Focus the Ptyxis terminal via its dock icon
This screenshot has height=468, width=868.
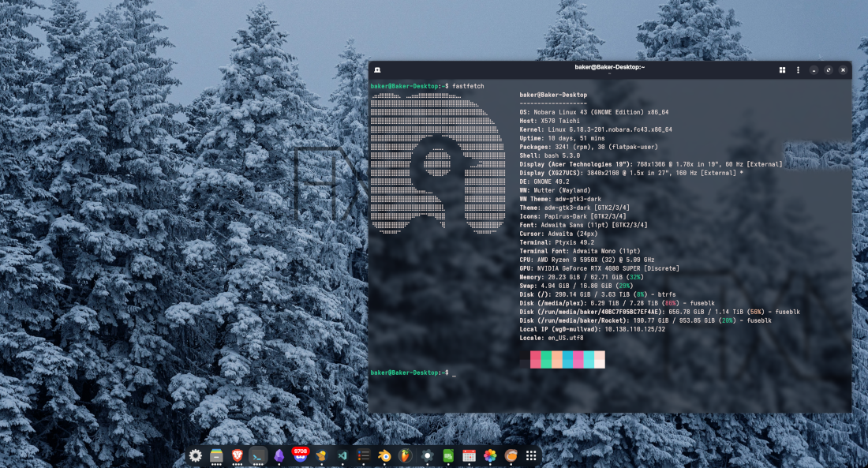click(257, 455)
